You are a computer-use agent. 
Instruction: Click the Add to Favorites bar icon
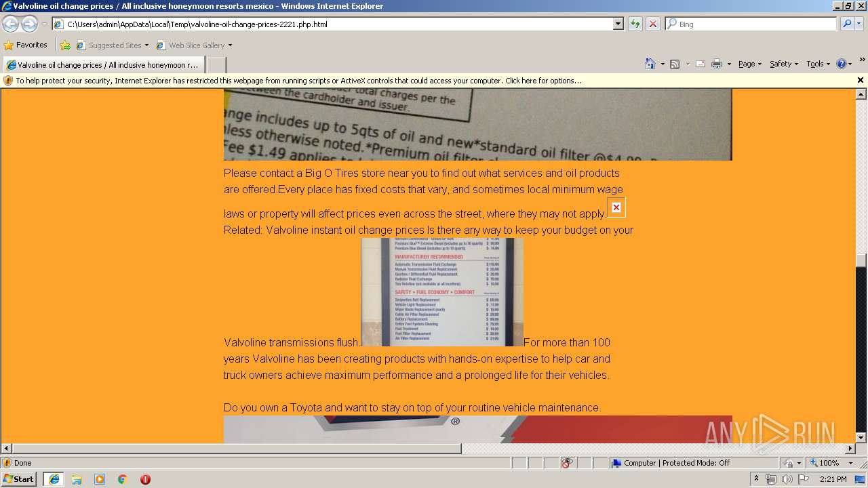(65, 45)
